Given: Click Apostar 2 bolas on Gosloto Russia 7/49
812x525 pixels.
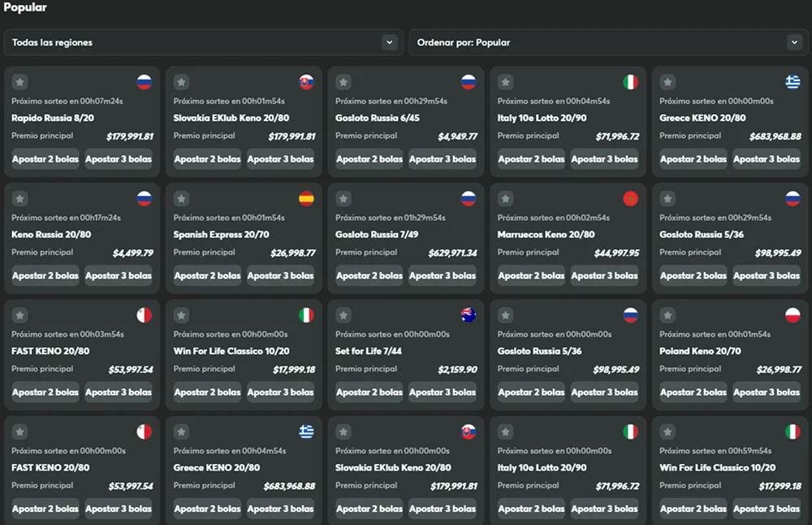Looking at the screenshot, I should pyautogui.click(x=369, y=276).
